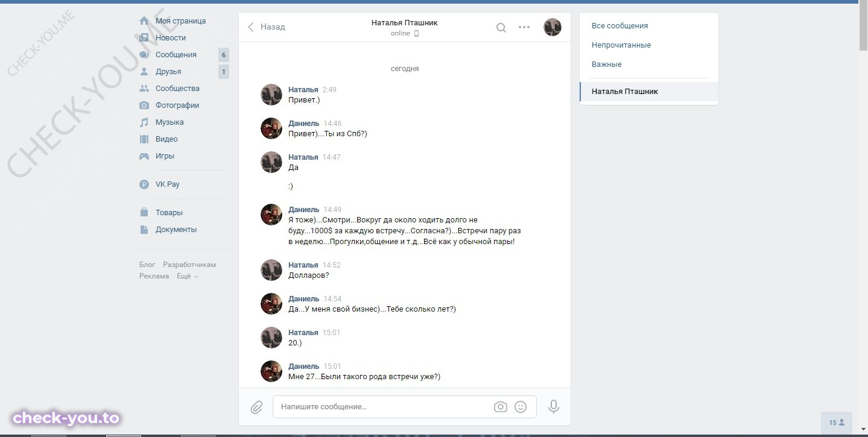Click the Товары shopping bag icon
The height and width of the screenshot is (437, 868).
point(144,213)
